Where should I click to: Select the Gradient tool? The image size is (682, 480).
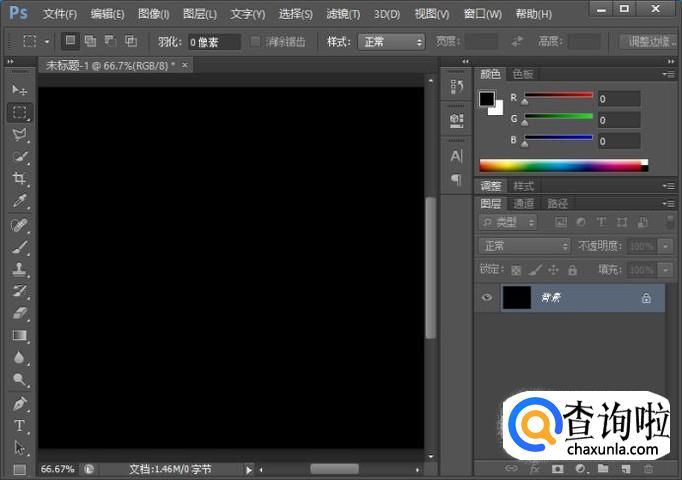coord(20,336)
